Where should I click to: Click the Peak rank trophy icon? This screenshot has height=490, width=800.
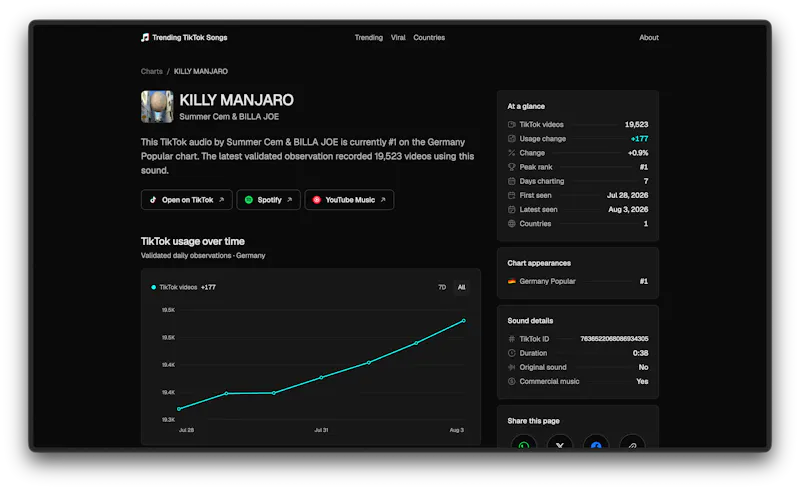pyautogui.click(x=512, y=167)
